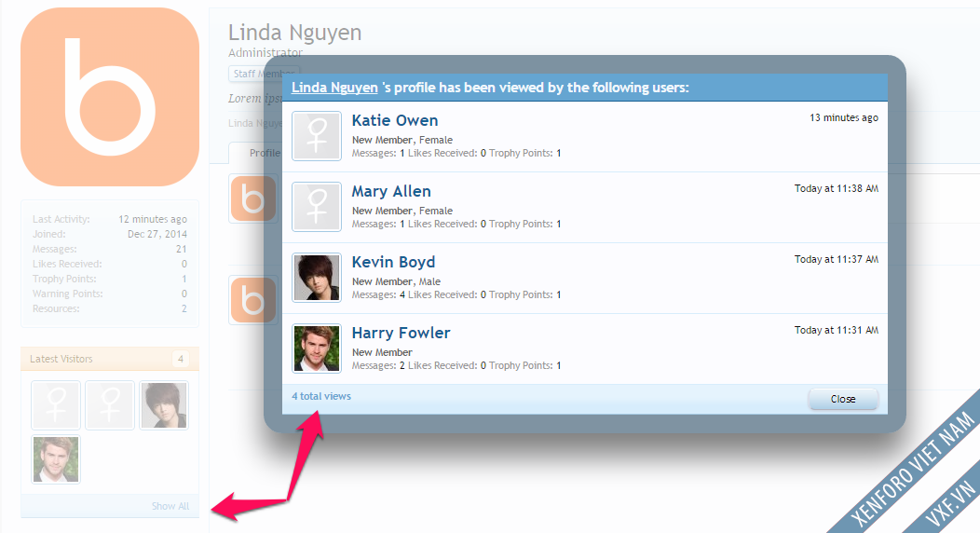This screenshot has width=980, height=533.
Task: Open Kevin Boyd's profile name link
Action: pyautogui.click(x=393, y=262)
